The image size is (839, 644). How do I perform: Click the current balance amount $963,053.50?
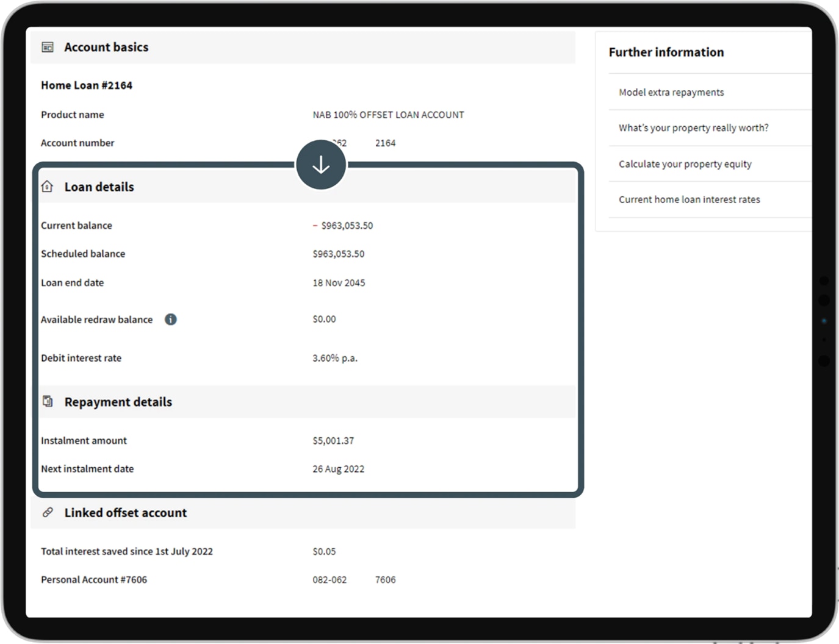tap(347, 226)
